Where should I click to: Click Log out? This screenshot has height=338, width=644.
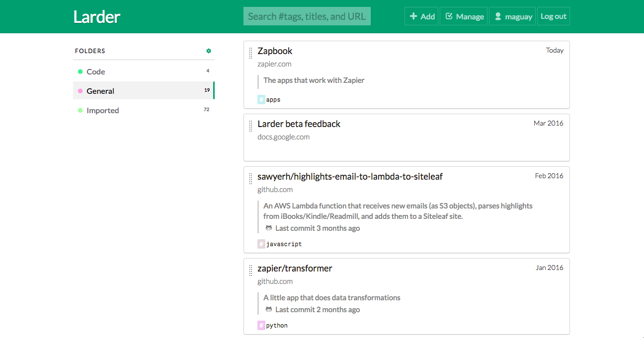click(x=554, y=16)
